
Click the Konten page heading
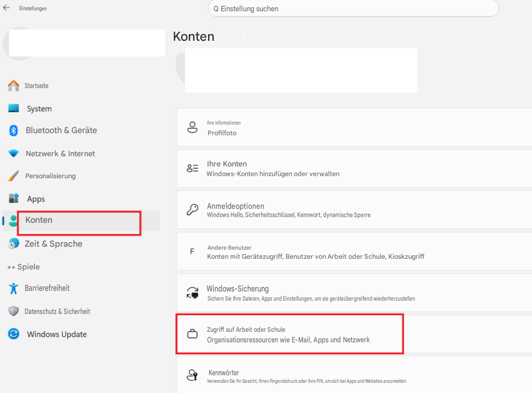(194, 37)
